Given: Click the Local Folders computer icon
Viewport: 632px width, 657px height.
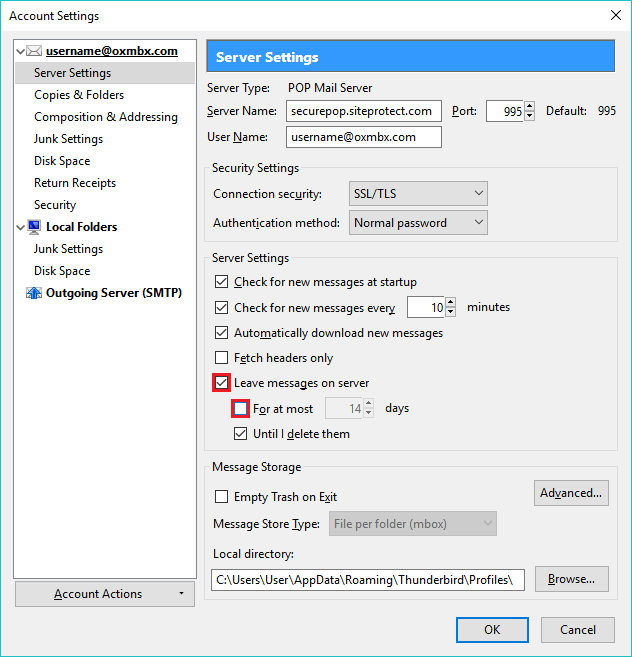Looking at the screenshot, I should click(x=34, y=227).
